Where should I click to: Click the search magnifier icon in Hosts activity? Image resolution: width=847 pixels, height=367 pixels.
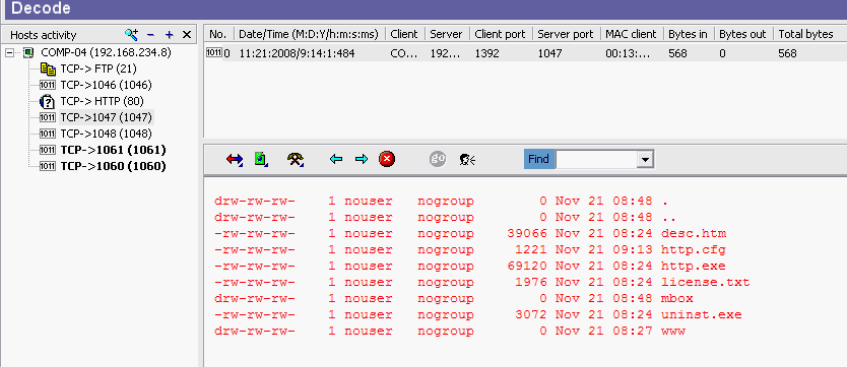point(131,35)
